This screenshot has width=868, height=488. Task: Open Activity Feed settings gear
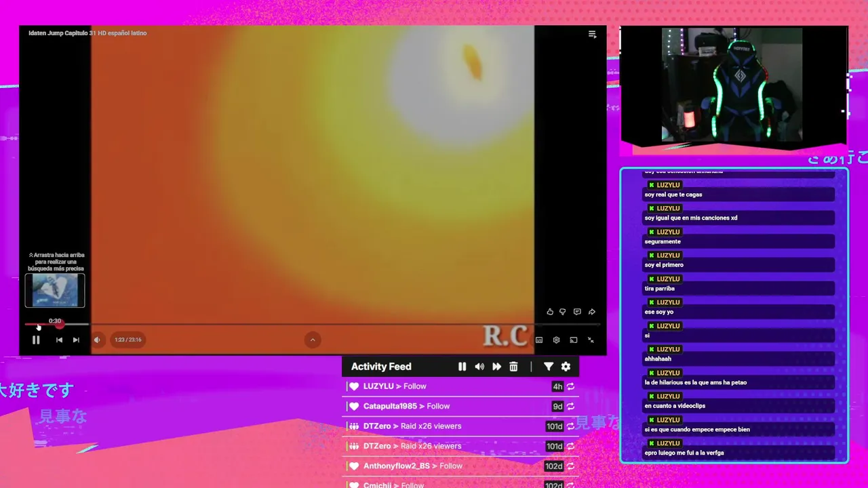pyautogui.click(x=566, y=367)
